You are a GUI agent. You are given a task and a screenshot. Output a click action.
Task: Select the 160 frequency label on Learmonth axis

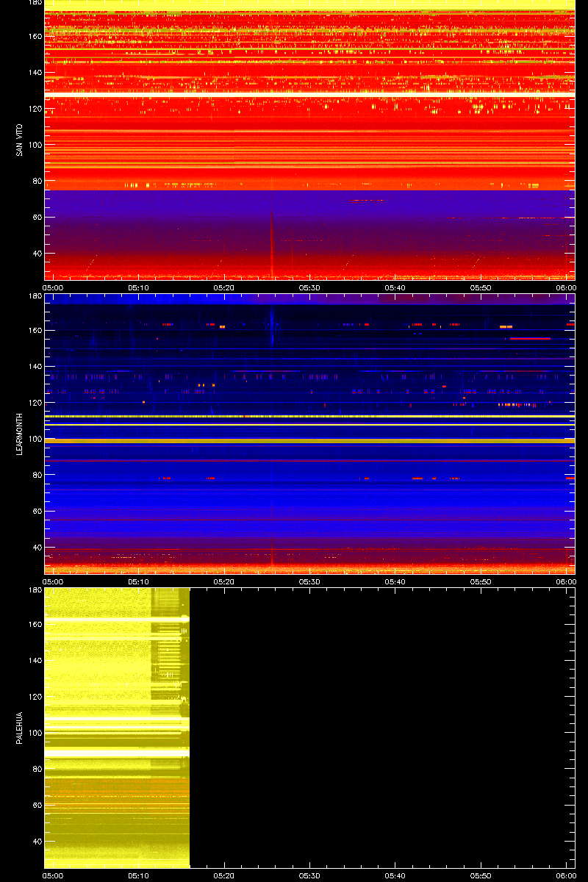(x=34, y=331)
